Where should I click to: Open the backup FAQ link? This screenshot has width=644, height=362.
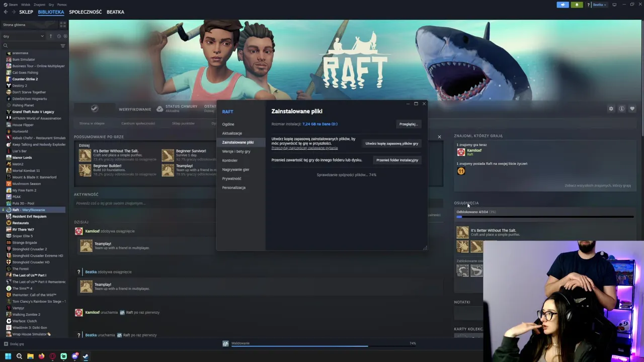point(304,148)
